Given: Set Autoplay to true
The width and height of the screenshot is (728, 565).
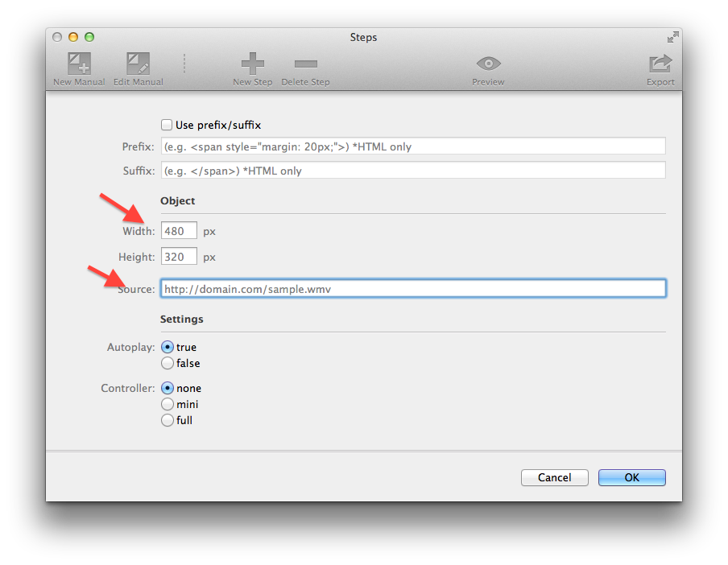Looking at the screenshot, I should pyautogui.click(x=168, y=347).
